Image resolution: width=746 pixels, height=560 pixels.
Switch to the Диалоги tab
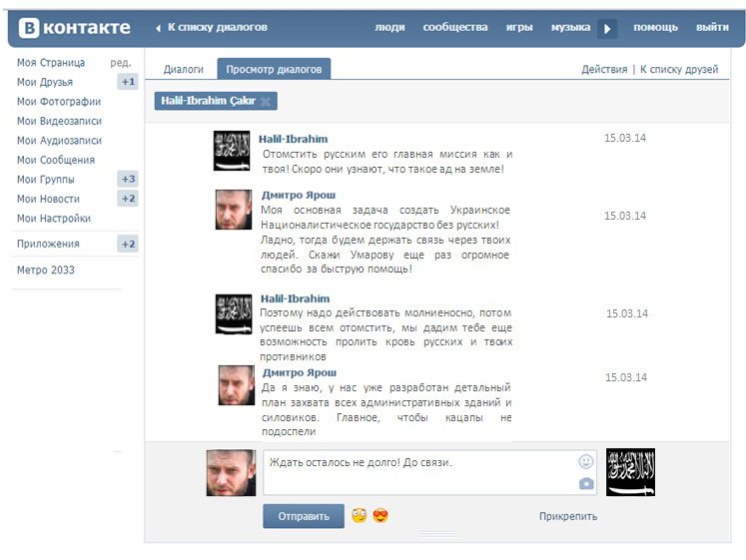(184, 69)
